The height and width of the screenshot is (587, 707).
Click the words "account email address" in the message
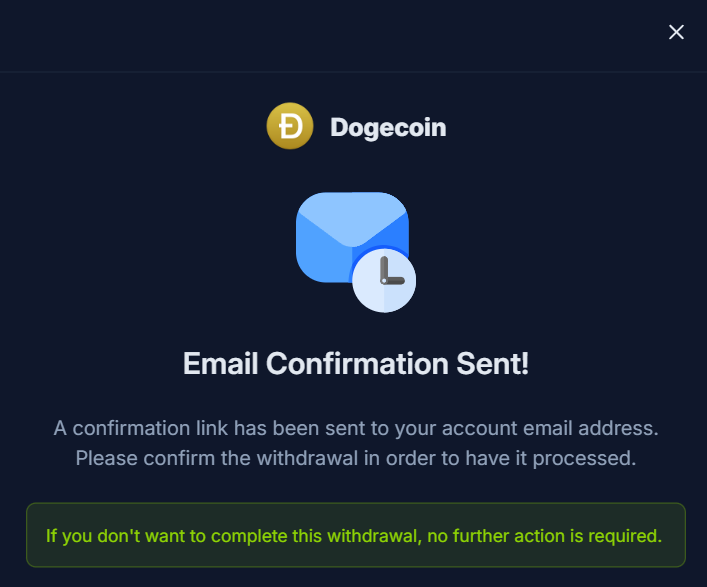pos(550,428)
